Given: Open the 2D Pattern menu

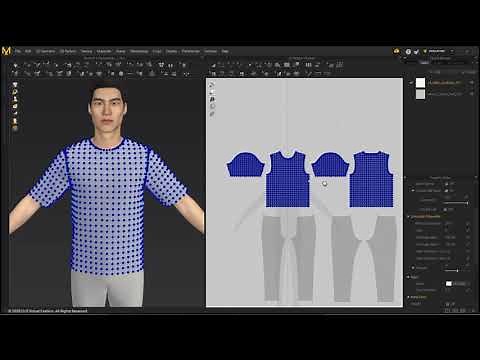Looking at the screenshot, I should (x=68, y=51).
